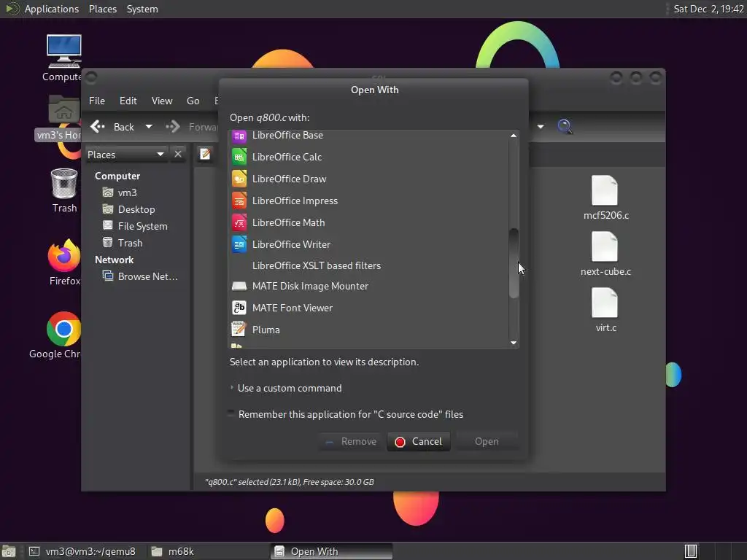Click the Cancel button

(x=419, y=441)
